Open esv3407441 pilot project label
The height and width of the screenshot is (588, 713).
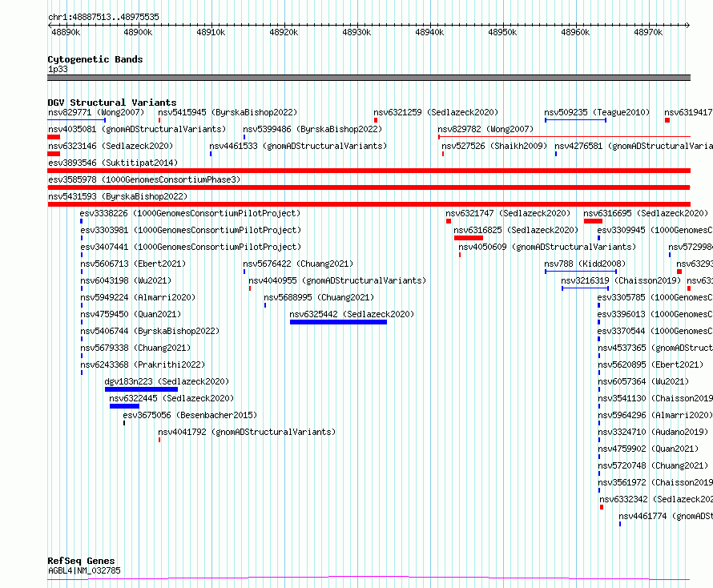[x=191, y=247]
